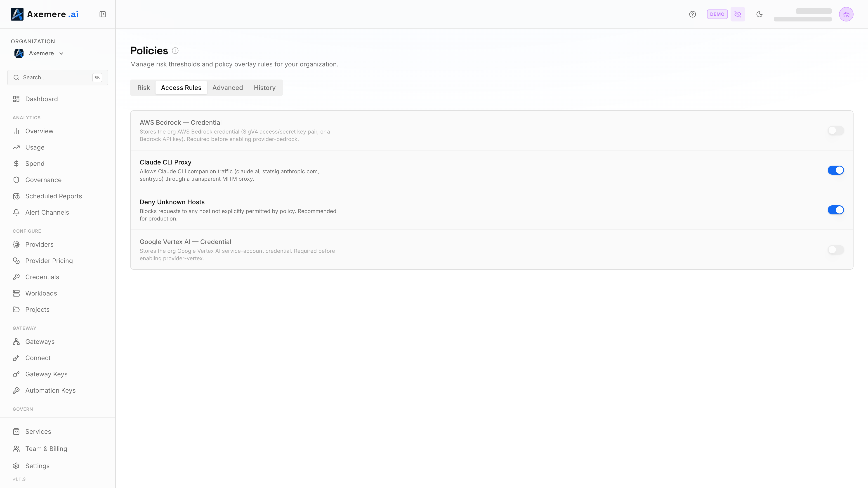The height and width of the screenshot is (488, 868).
Task: Click the Automation Keys icon
Action: pos(16,390)
